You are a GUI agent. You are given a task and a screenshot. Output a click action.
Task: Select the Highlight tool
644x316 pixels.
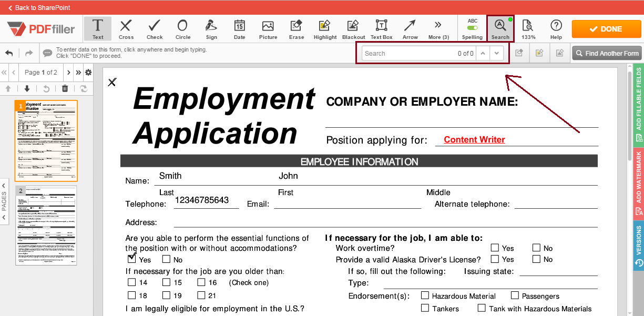pos(325,29)
